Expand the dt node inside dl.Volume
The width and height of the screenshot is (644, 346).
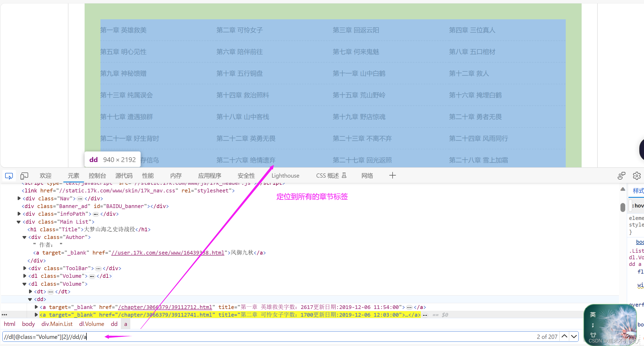click(x=30, y=292)
